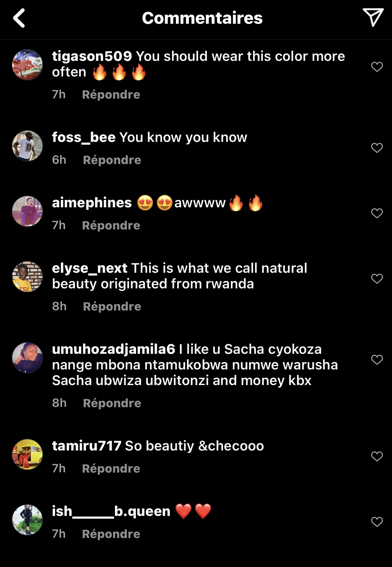Heart the aimephines comment
The height and width of the screenshot is (567, 392).
tap(377, 213)
